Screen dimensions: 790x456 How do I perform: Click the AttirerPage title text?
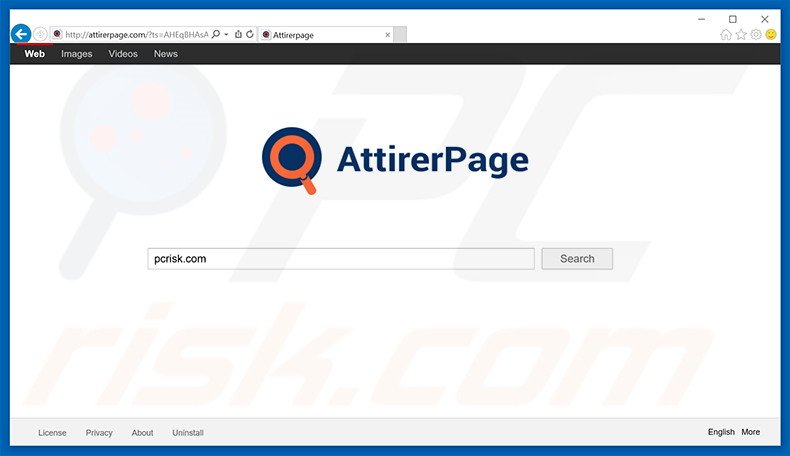click(x=433, y=160)
